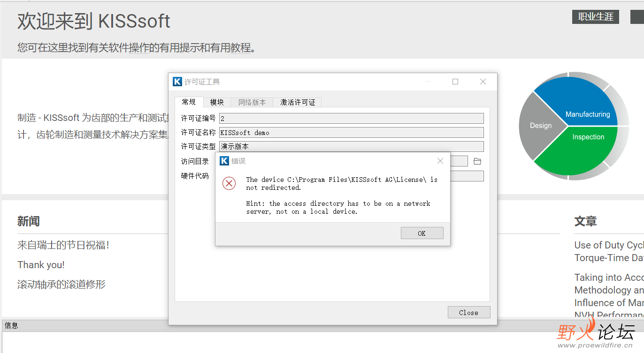Viewport: 644px width, 353px height.
Task: Click the 文章 section heading
Action: [x=586, y=221]
